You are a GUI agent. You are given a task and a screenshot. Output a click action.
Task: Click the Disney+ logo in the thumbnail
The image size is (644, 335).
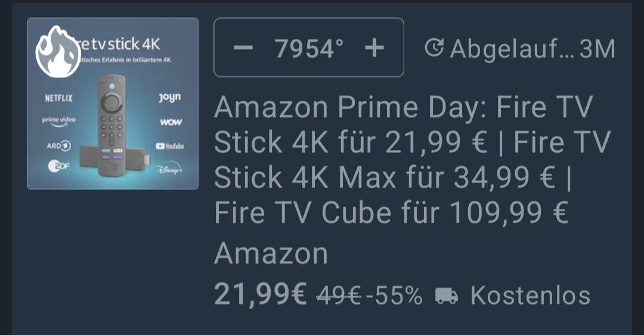[169, 169]
